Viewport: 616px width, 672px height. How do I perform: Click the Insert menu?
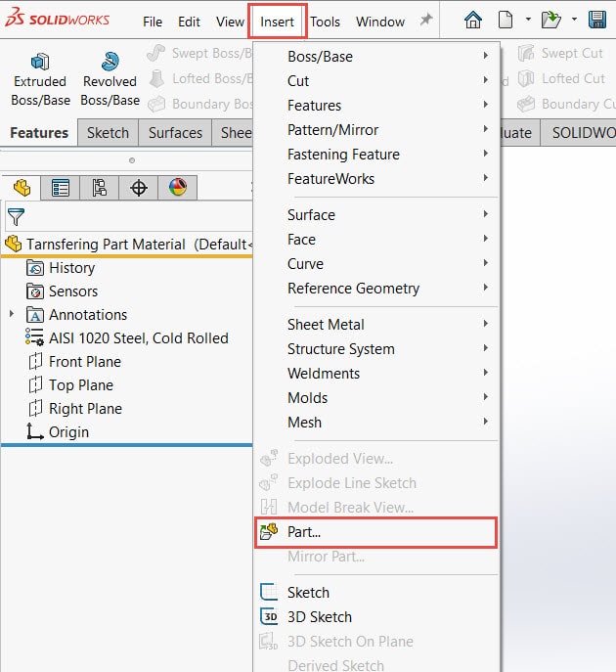277,22
